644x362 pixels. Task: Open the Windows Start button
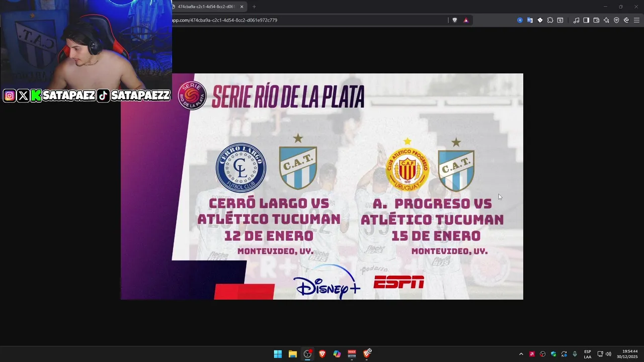(278, 354)
